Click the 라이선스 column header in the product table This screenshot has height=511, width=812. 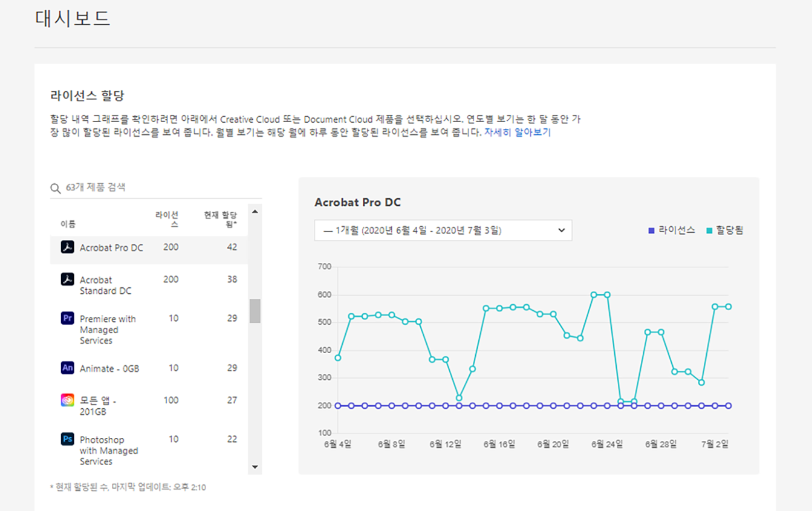coord(166,219)
